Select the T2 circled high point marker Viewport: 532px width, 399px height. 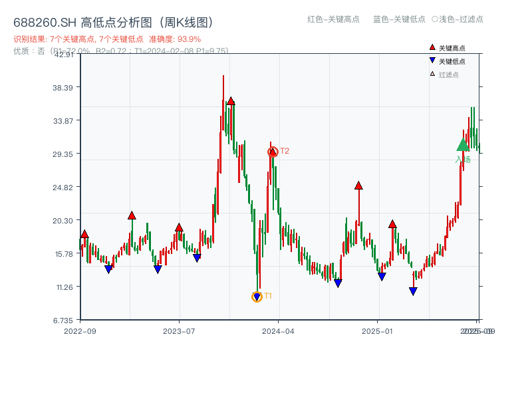point(271,152)
